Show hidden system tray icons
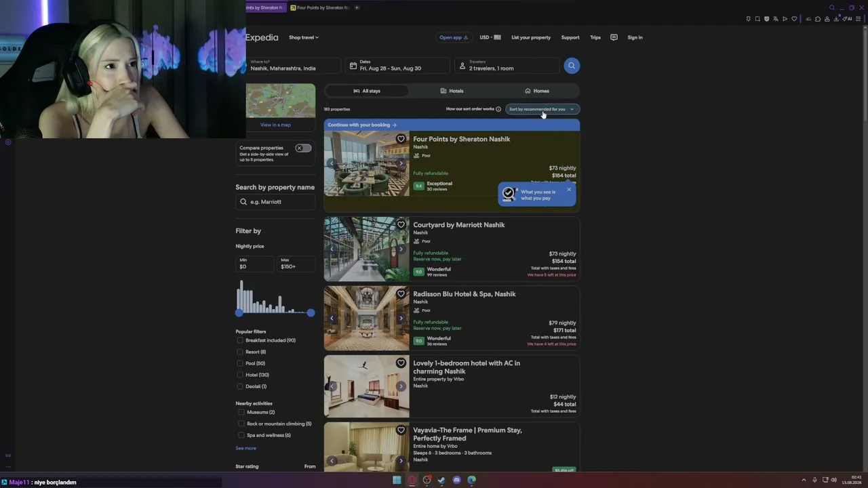 pos(804,480)
